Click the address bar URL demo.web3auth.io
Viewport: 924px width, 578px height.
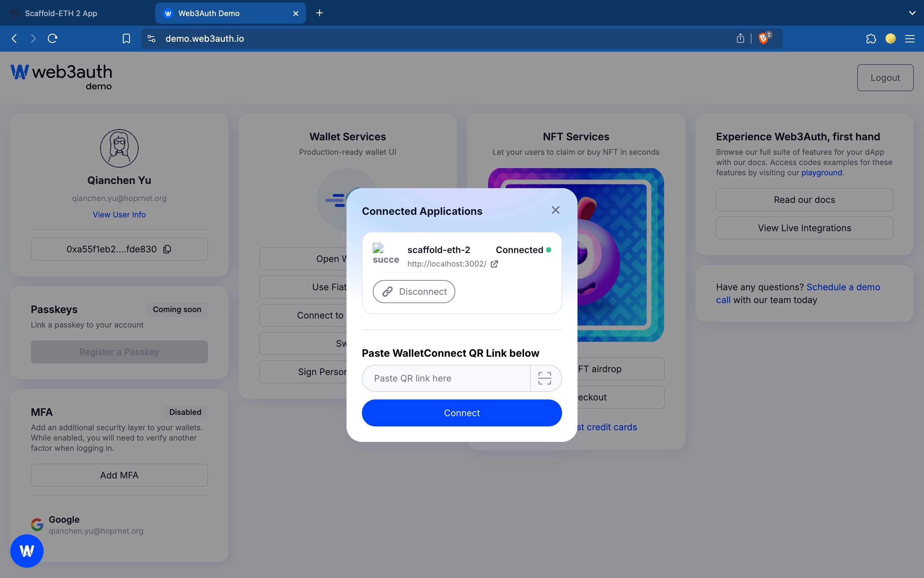pos(205,39)
